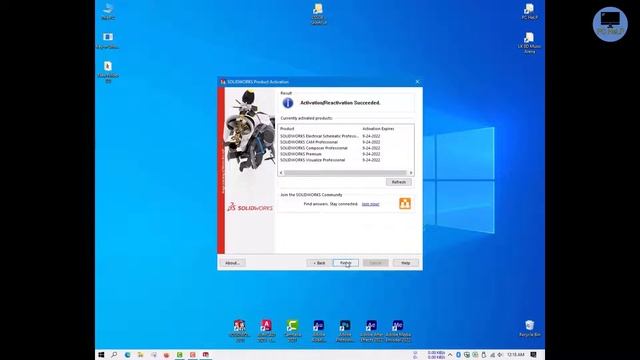Click the Finish button in activation dialog

pyautogui.click(x=346, y=263)
